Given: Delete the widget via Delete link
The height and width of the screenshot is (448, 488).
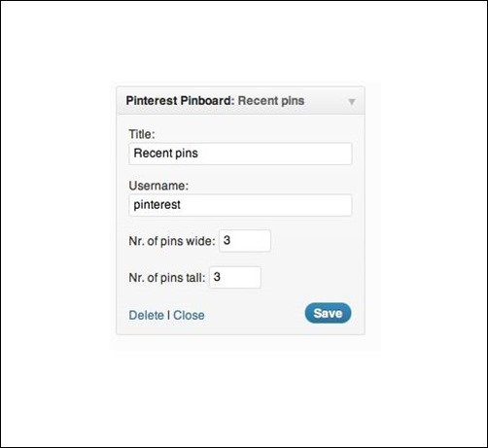Looking at the screenshot, I should coord(147,315).
